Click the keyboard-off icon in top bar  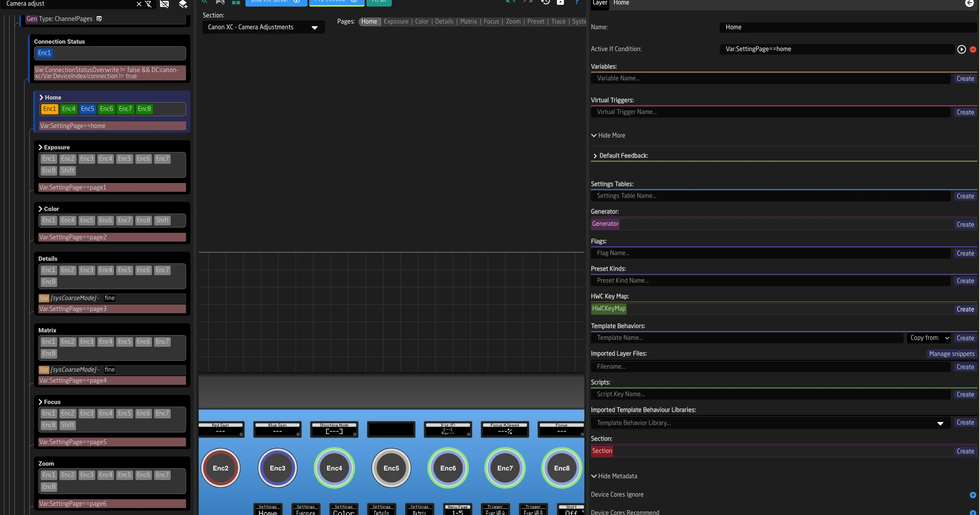click(x=164, y=4)
